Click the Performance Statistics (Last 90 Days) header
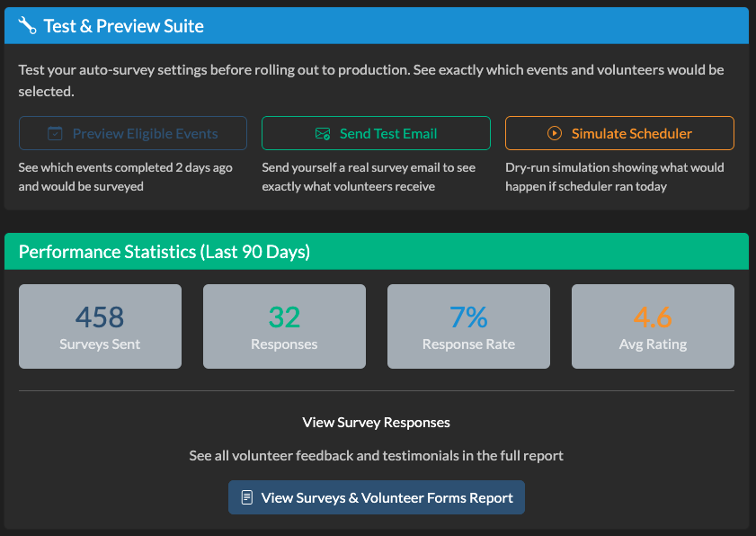The width and height of the screenshot is (756, 536). tap(165, 252)
